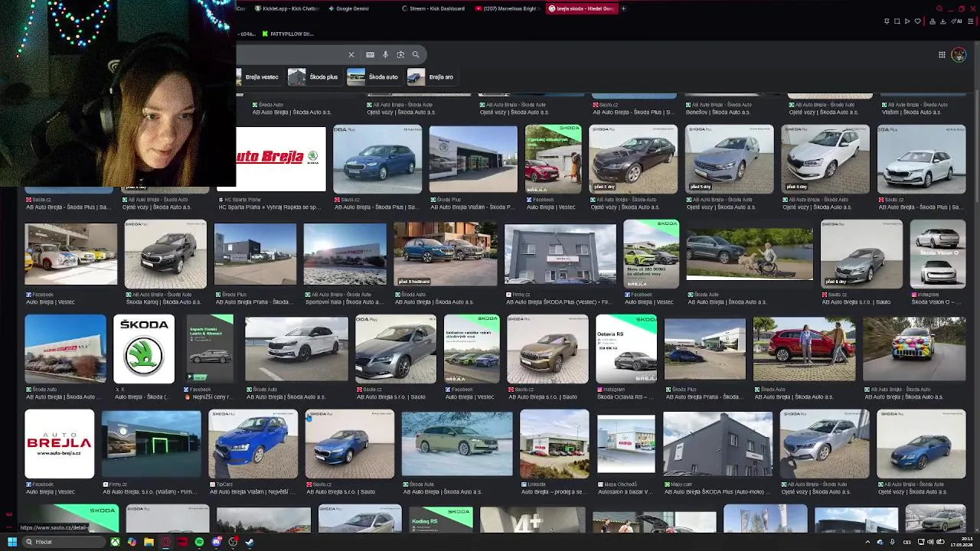
Task: Open the AI button in the toolbar
Action: click(x=958, y=21)
